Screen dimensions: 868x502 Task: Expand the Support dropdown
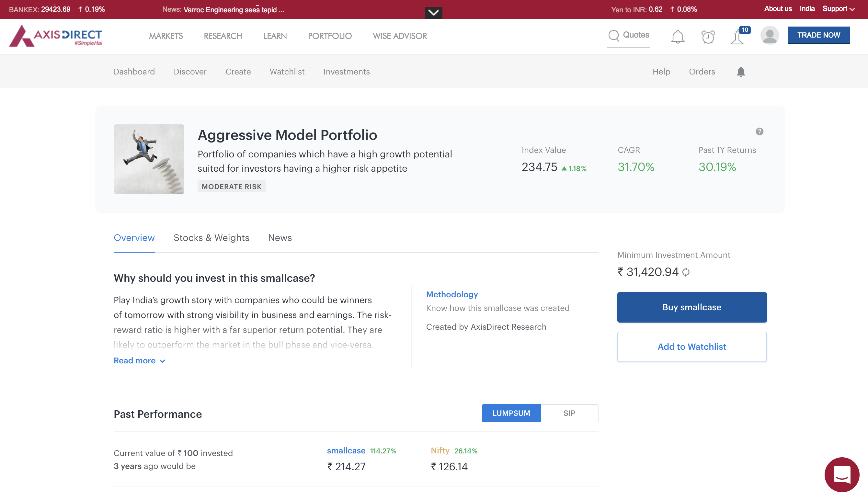click(x=839, y=9)
